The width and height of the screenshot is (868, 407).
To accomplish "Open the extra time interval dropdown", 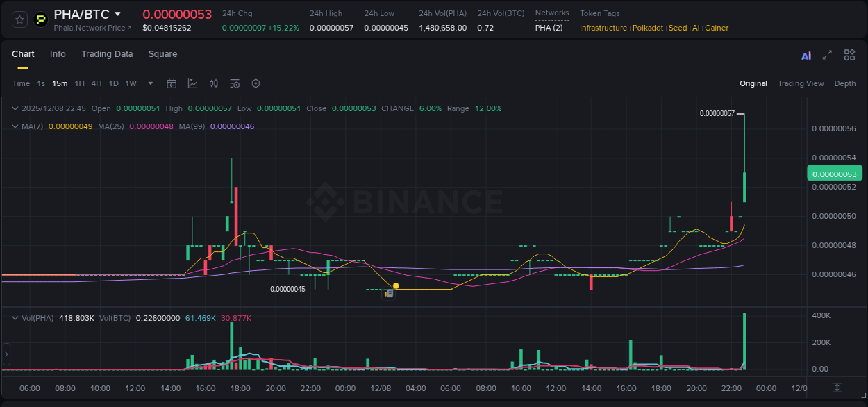I will pos(150,83).
